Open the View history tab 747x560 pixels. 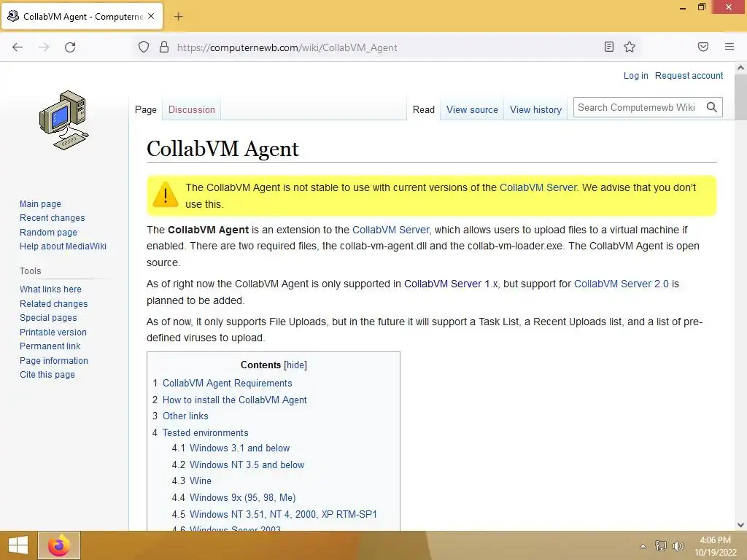coord(536,109)
